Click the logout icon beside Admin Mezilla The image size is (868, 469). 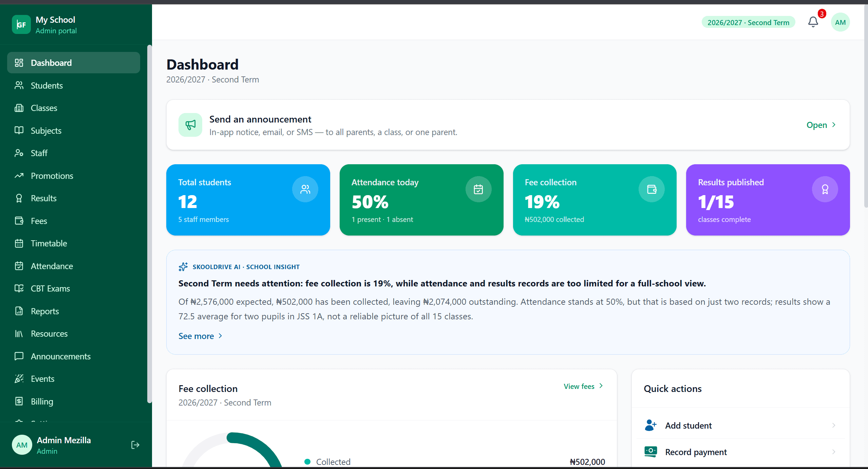(x=135, y=445)
